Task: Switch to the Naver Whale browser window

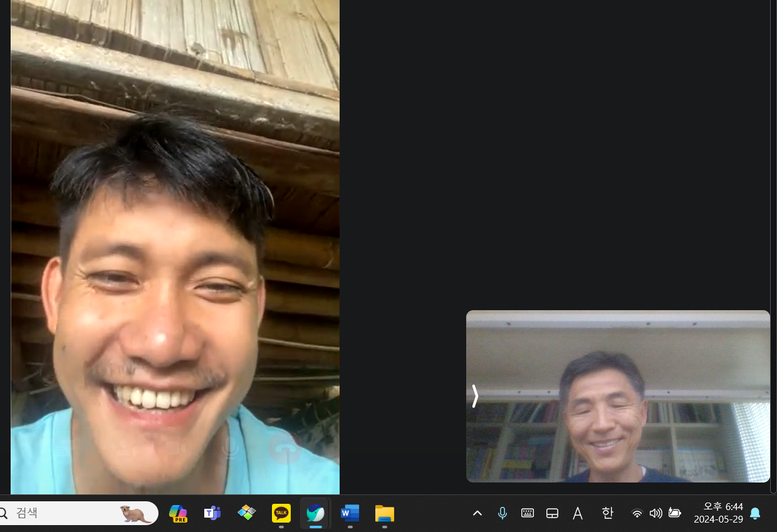Action: tap(315, 514)
